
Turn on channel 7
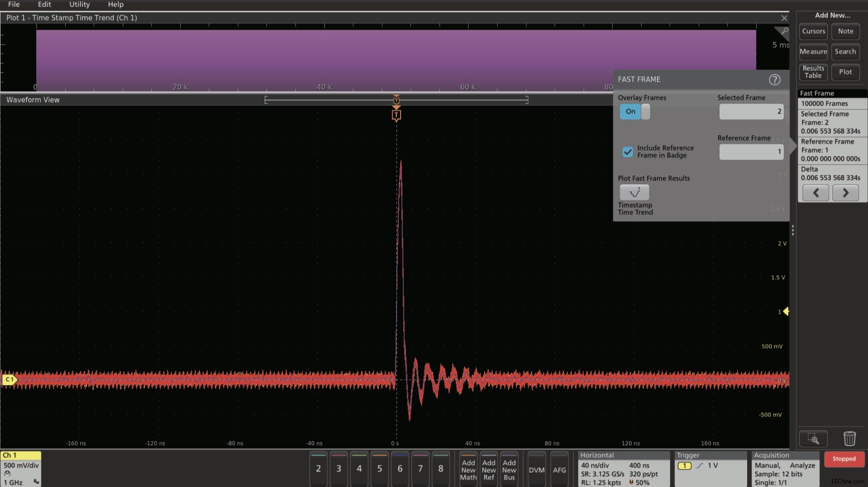(420, 469)
